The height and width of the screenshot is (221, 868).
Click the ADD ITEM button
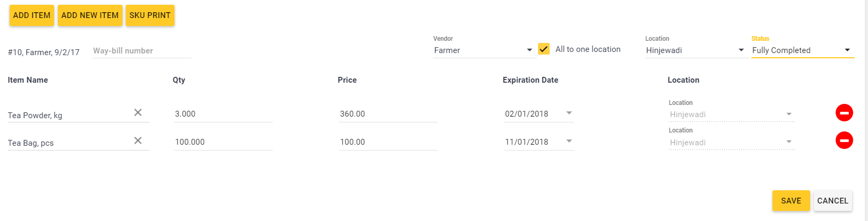click(x=32, y=15)
